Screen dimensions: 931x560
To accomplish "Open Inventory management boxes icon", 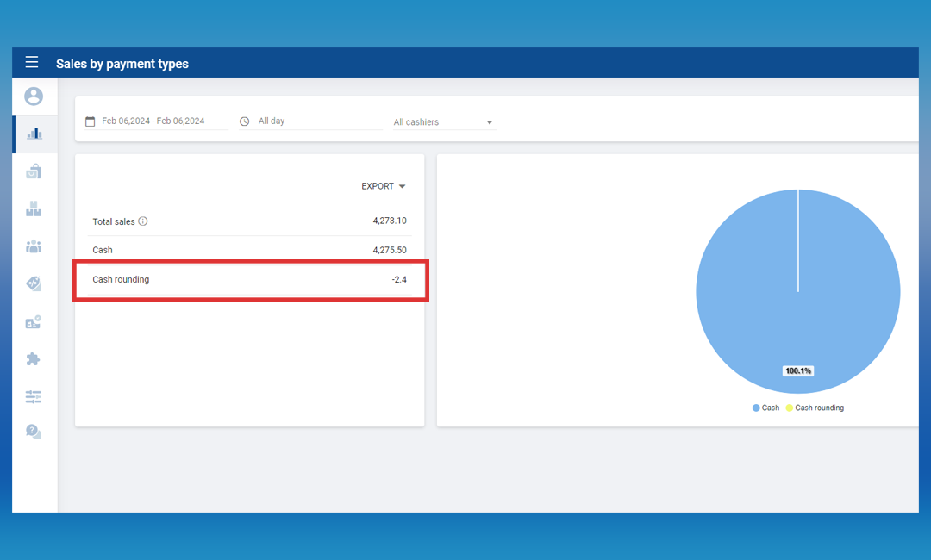I will pos(34,208).
